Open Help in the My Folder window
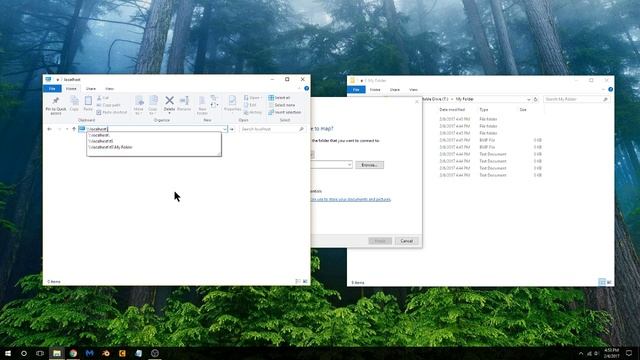 (x=611, y=89)
